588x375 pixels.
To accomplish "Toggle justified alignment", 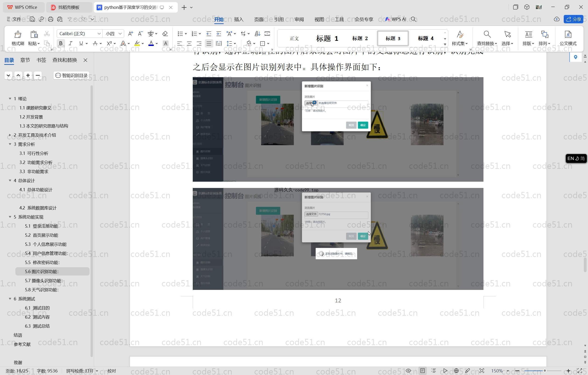I will click(x=209, y=43).
